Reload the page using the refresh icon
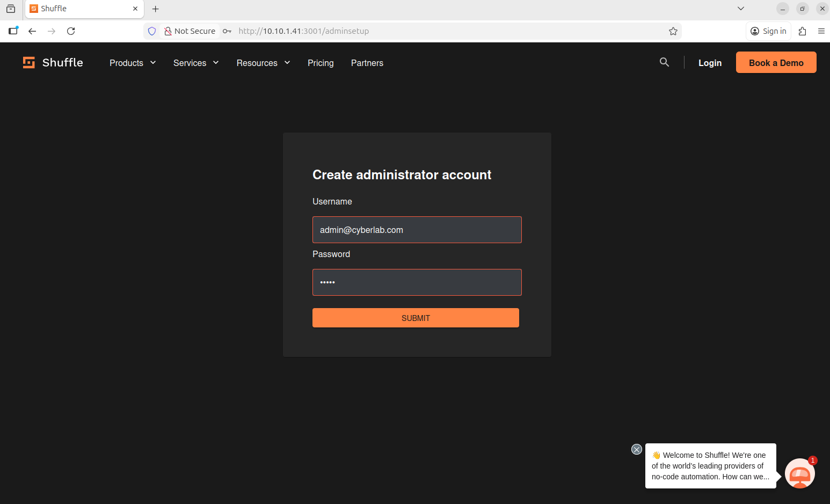 point(71,31)
